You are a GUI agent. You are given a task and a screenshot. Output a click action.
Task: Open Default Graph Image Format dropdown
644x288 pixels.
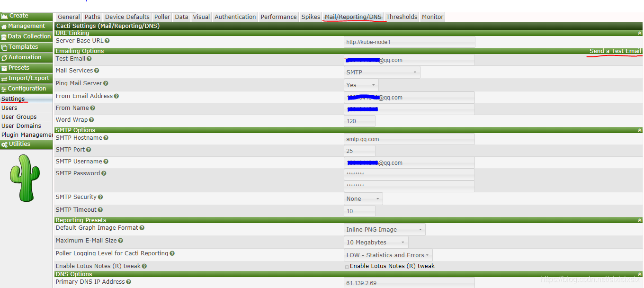click(385, 230)
